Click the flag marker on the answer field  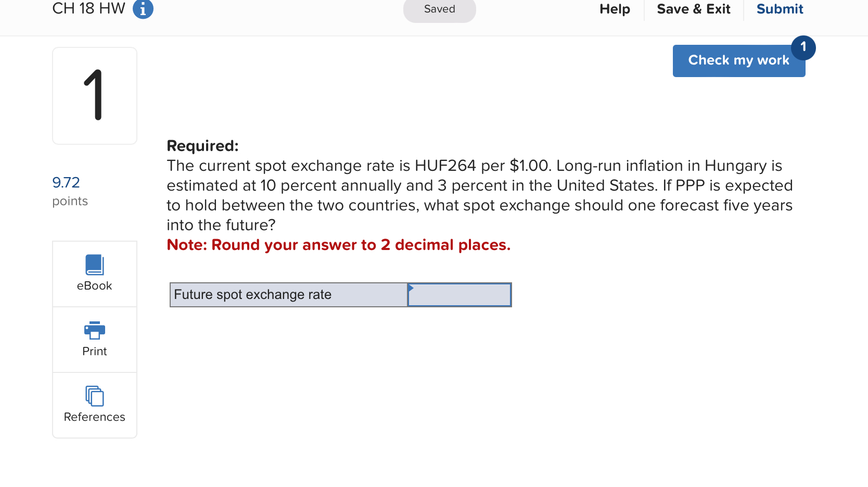pos(411,288)
